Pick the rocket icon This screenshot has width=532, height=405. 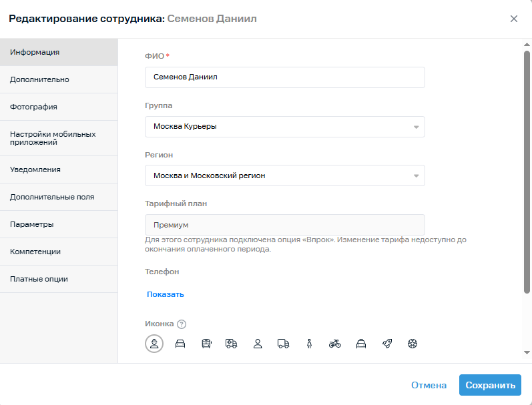[386, 344]
